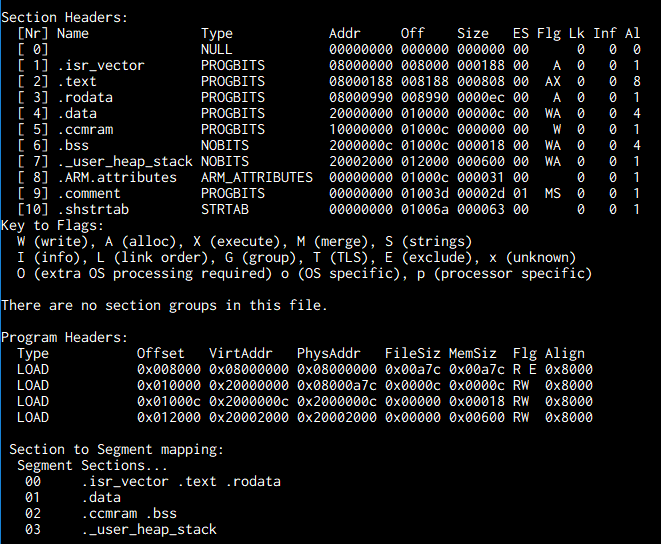Click the "Section to Segment mapping:" heading
Viewport: 661px width, 544px height.
pyautogui.click(x=116, y=450)
